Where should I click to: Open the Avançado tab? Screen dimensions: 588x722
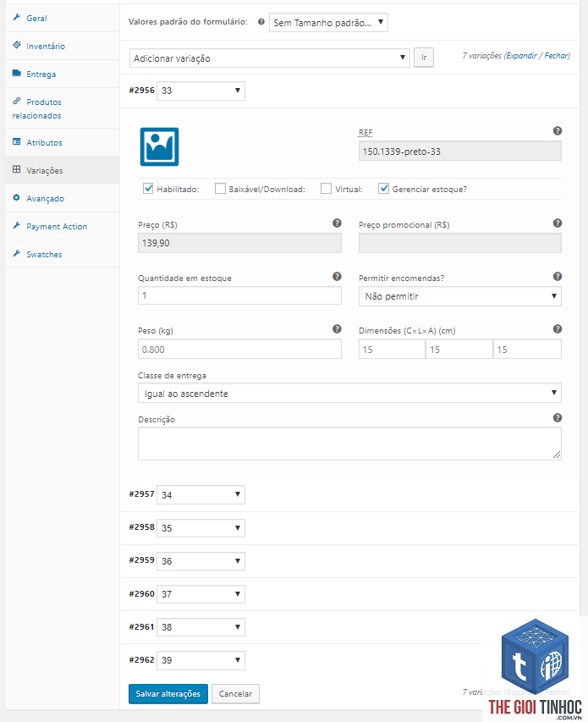point(62,198)
